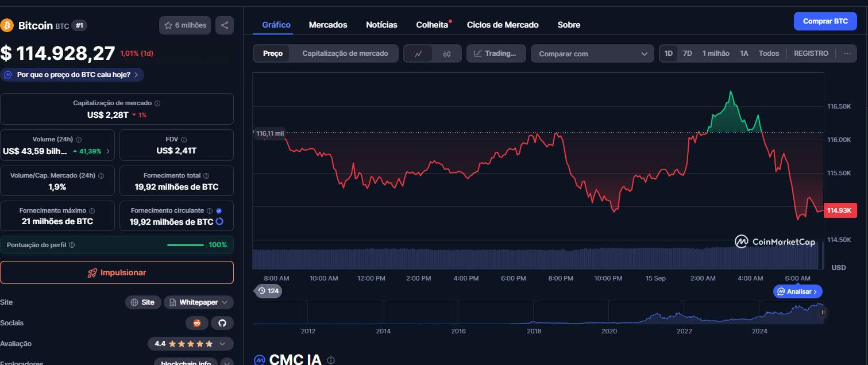Open the Ciclos de Mercado tab
This screenshot has height=365, width=868.
tap(503, 25)
